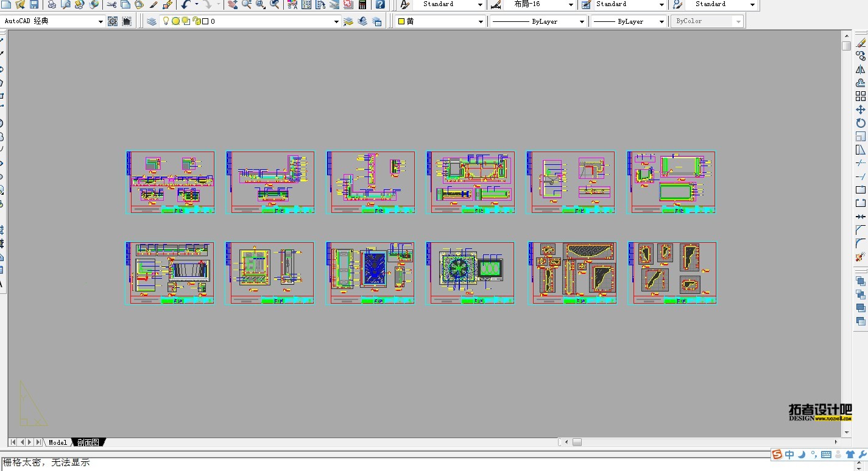This screenshot has height=471, width=868.
Task: Switch to the Model tab
Action: pyautogui.click(x=58, y=442)
